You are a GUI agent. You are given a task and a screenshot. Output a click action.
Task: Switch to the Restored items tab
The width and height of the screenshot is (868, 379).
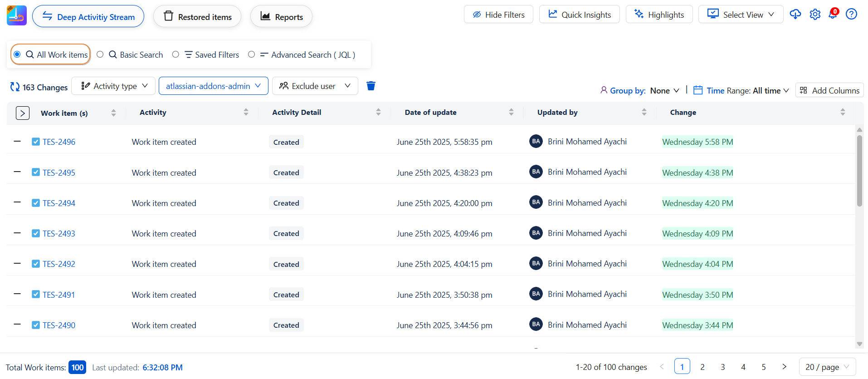(197, 17)
